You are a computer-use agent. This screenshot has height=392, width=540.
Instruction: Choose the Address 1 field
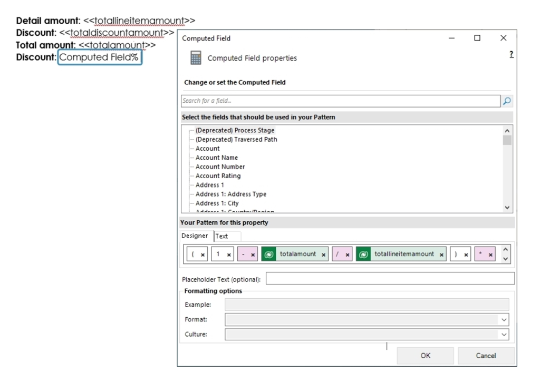(210, 185)
